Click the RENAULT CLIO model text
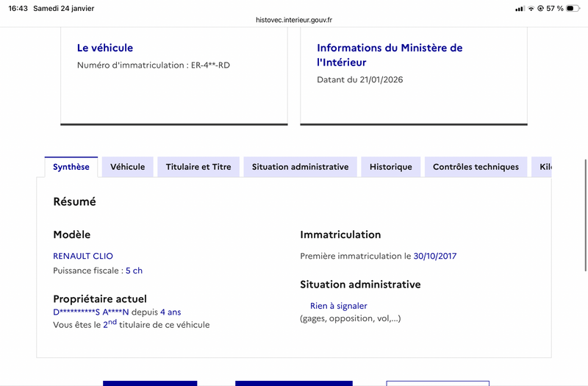 pyautogui.click(x=83, y=256)
